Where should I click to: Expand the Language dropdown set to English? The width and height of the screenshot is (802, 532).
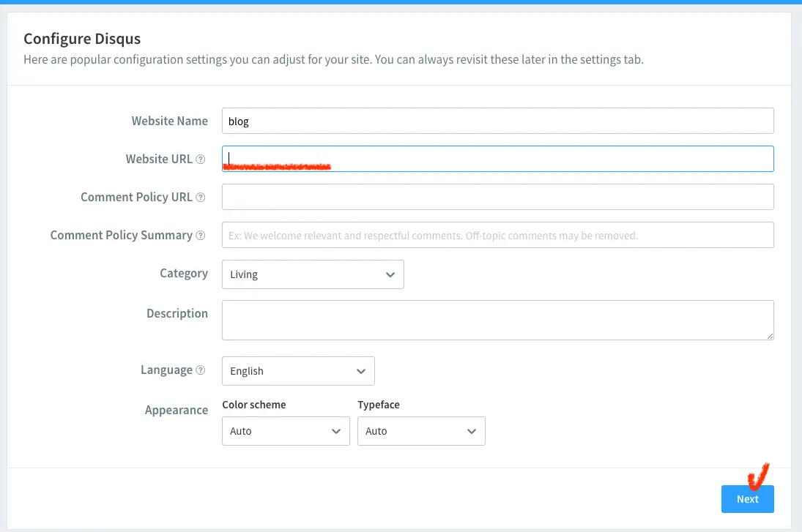298,371
